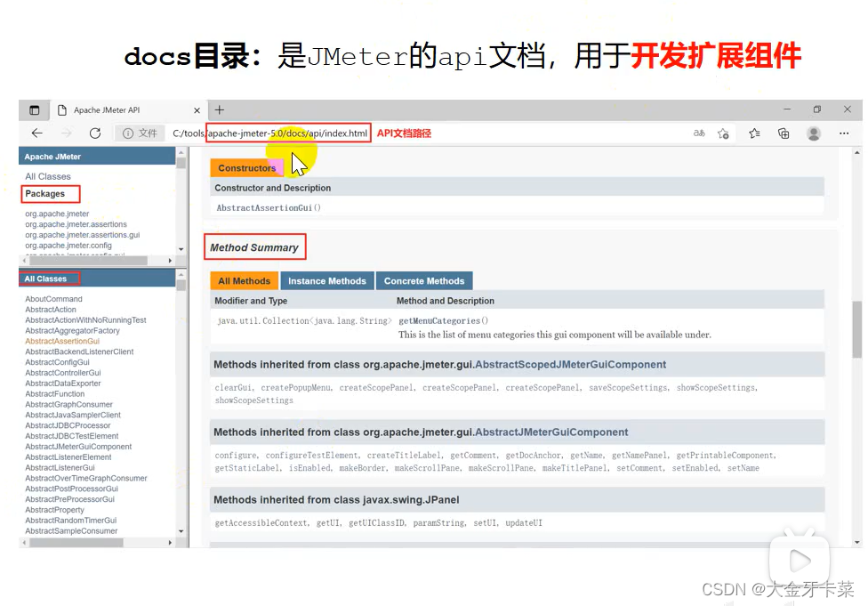Click the createPopupMenu inherited method

point(296,388)
